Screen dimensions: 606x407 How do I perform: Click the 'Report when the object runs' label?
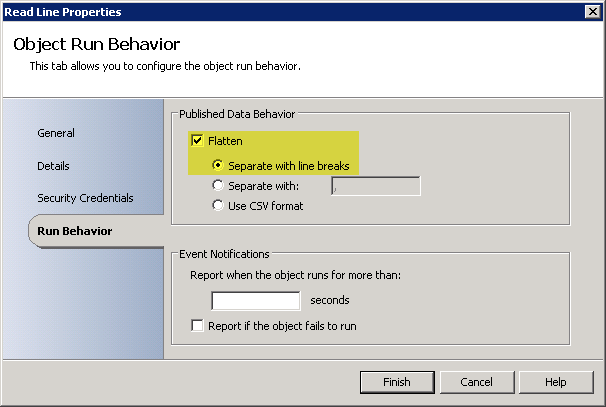[x=294, y=274]
